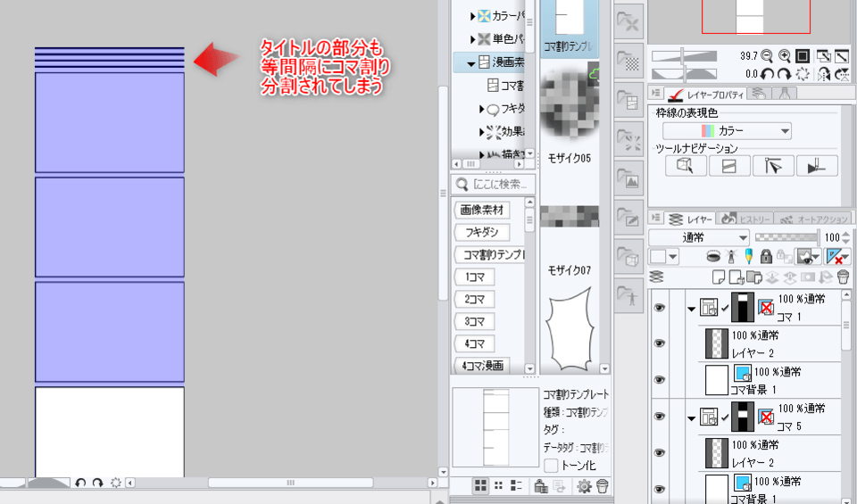Click the fit-to-navigator square icon

(803, 55)
